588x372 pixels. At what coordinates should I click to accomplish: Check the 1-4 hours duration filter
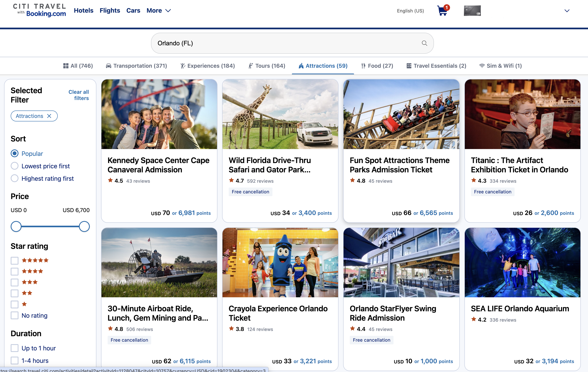(15, 361)
